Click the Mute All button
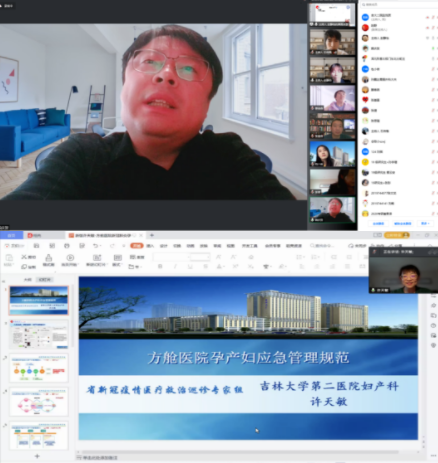This screenshot has height=463, width=438. [378, 223]
